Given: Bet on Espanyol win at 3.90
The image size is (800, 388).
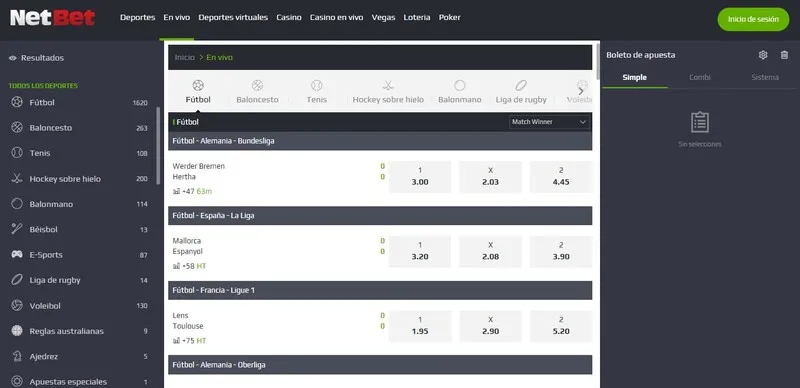Looking at the screenshot, I should [x=561, y=251].
